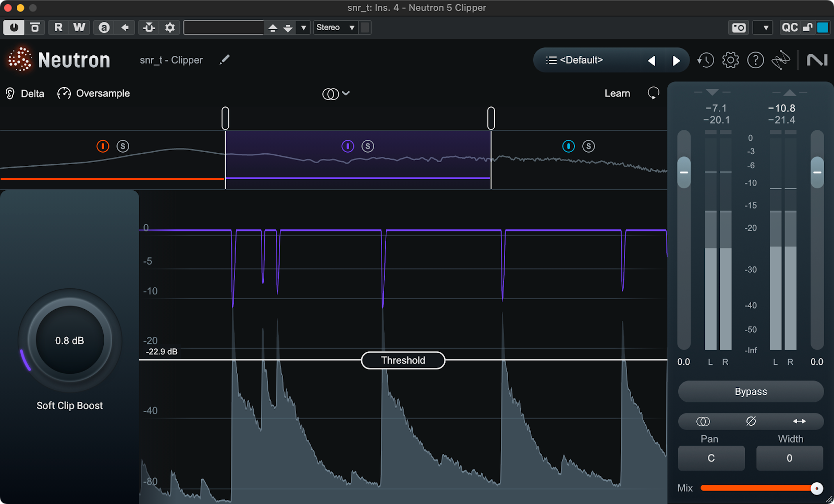This screenshot has height=504, width=834.
Task: Open the Stereo routing dropdown
Action: (336, 28)
